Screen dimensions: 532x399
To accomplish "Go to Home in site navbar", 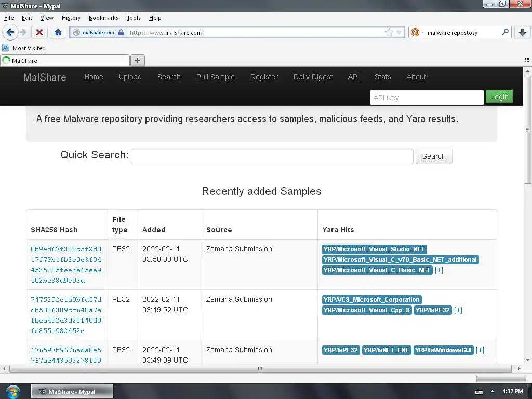I will pyautogui.click(x=94, y=77).
